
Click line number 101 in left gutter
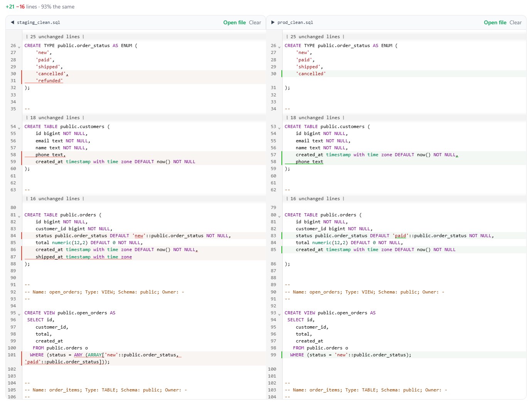[x=12, y=355]
